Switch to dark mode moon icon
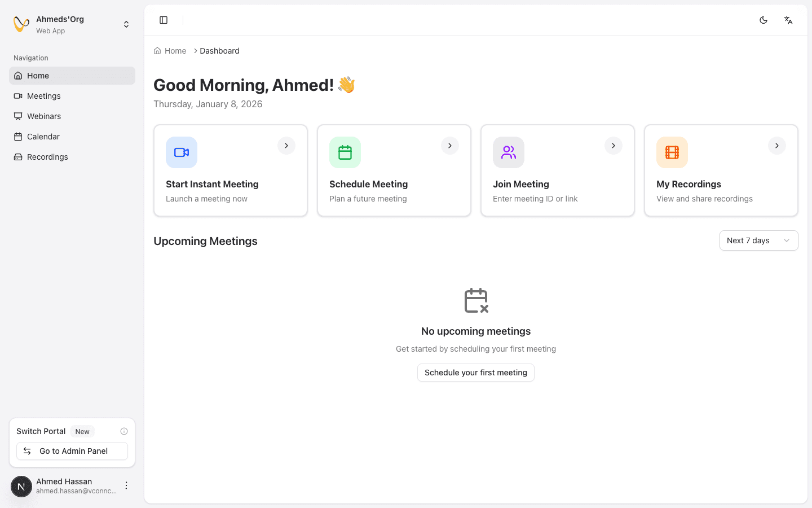Viewport: 812px width, 508px height. [x=764, y=20]
